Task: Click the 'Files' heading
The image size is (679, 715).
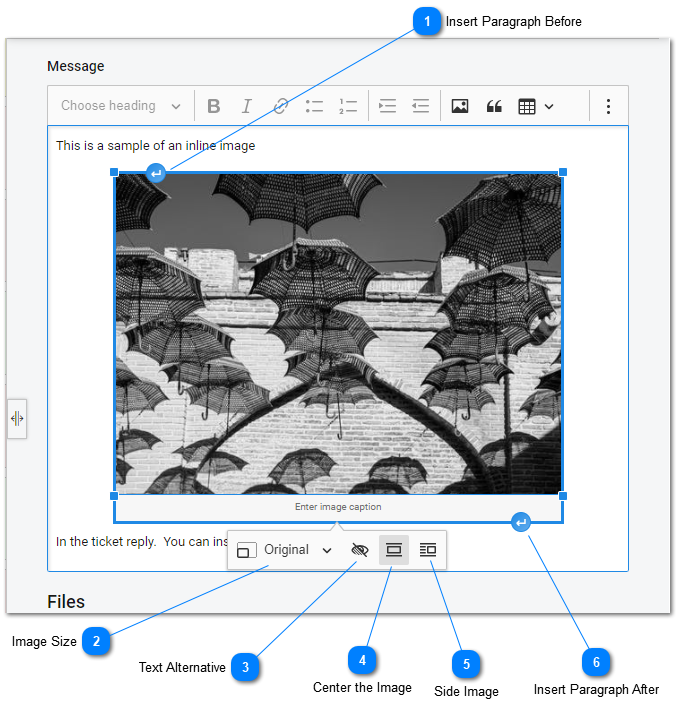Action: point(66,602)
